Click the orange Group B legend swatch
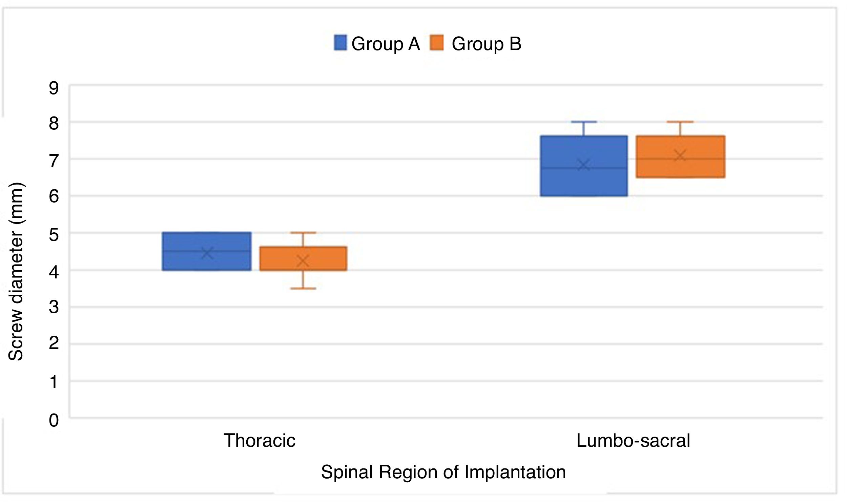This screenshot has height=504, width=847. [x=436, y=43]
